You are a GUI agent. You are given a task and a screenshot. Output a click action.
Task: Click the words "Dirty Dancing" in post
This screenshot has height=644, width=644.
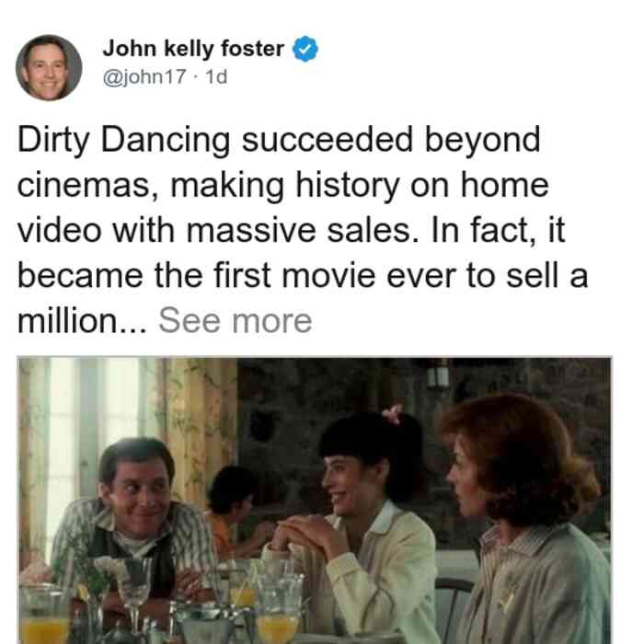click(x=123, y=140)
